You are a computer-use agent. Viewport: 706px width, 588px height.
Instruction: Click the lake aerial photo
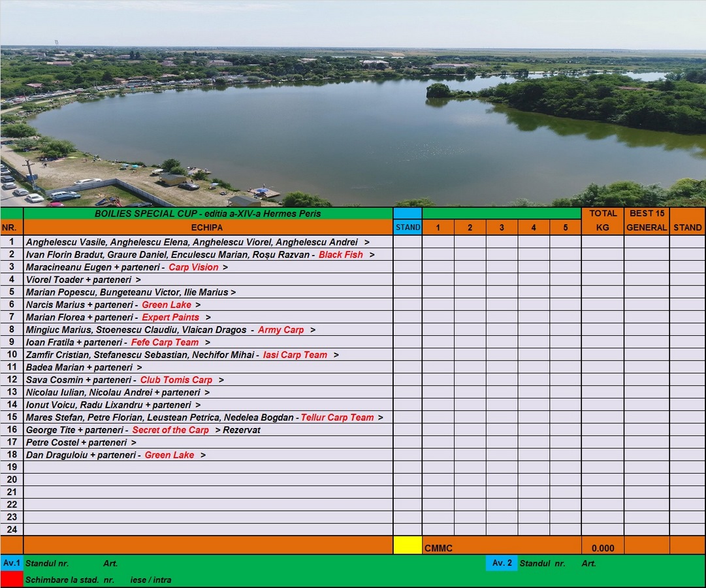point(353,105)
